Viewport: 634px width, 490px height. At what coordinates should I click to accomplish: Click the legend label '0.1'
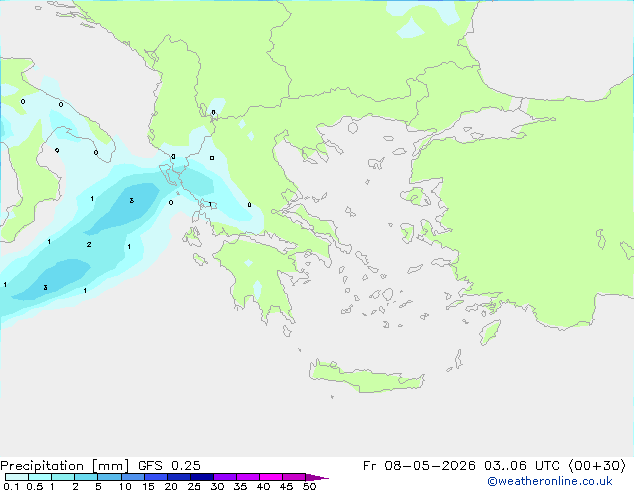[x=11, y=486]
